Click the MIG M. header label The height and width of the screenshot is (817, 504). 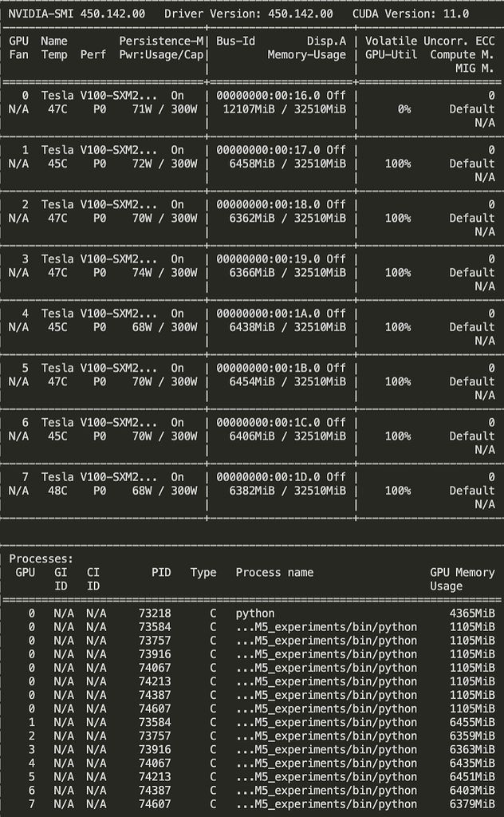pyautogui.click(x=474, y=69)
